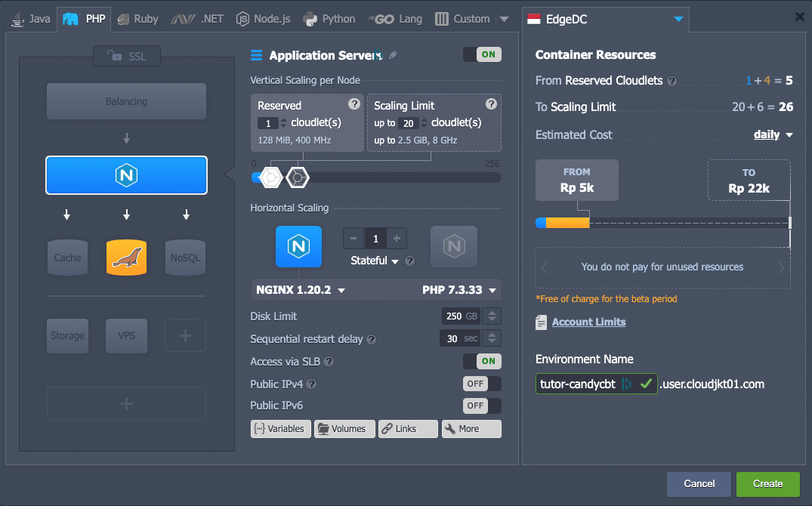Show the next pricing tip
This screenshot has width=812, height=506.
(780, 268)
